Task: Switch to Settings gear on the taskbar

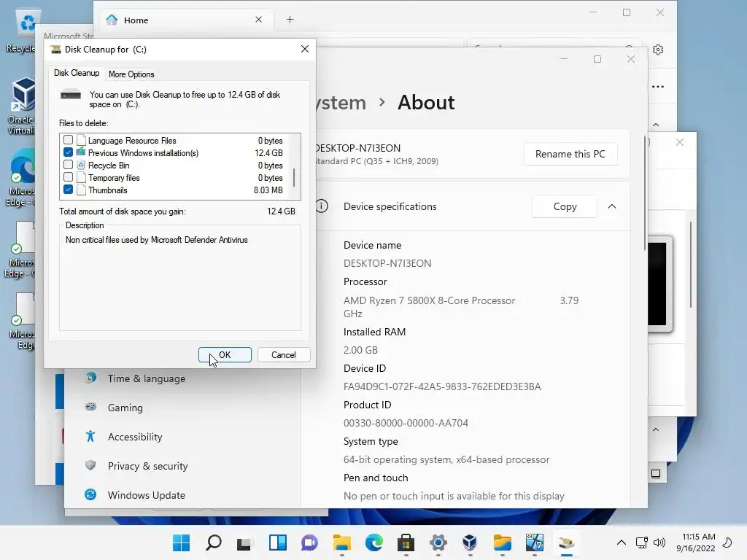Action: pos(438,542)
